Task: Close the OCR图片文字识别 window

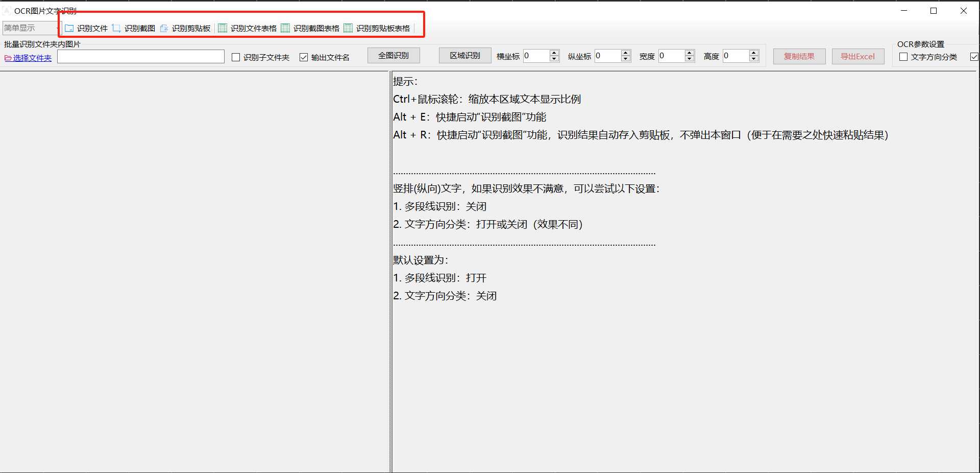Action: [x=964, y=11]
